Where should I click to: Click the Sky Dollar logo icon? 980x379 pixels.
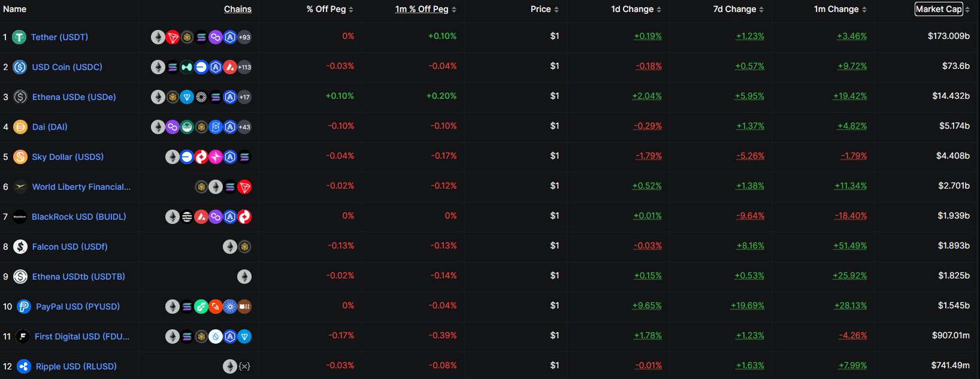(20, 157)
